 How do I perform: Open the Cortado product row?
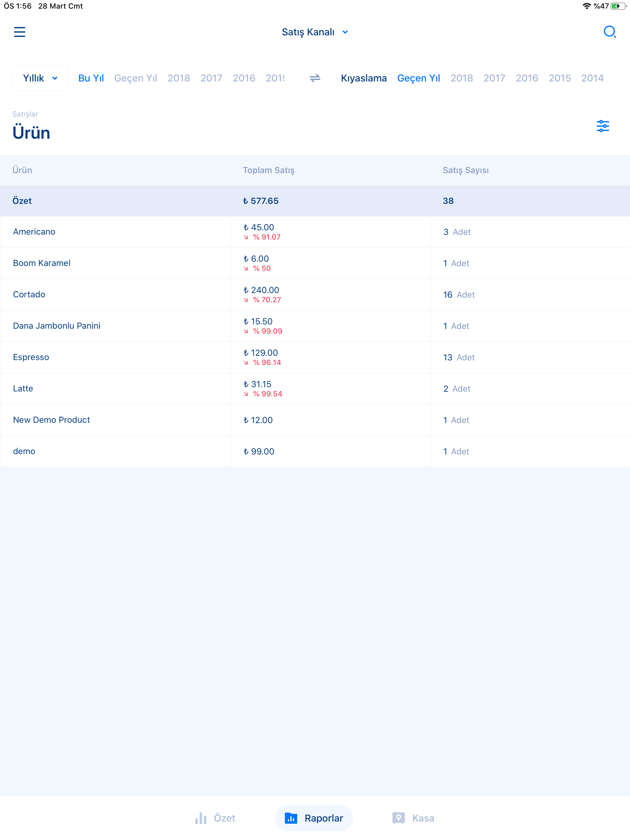29,294
